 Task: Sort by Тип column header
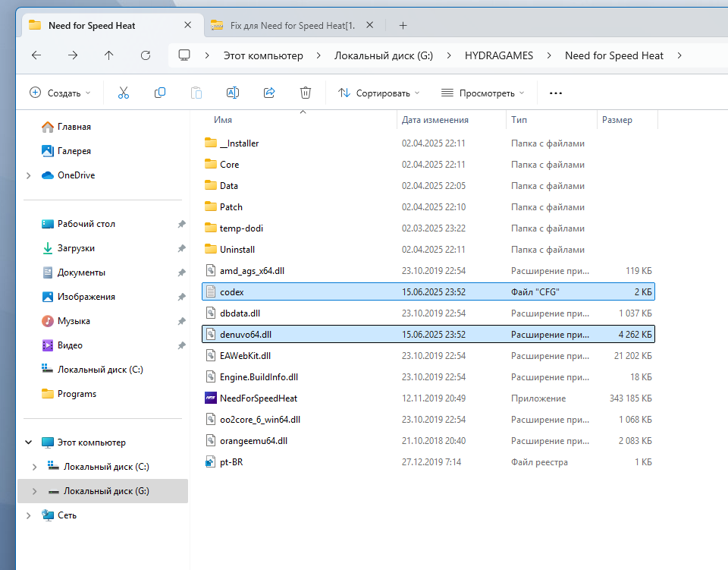click(x=519, y=120)
